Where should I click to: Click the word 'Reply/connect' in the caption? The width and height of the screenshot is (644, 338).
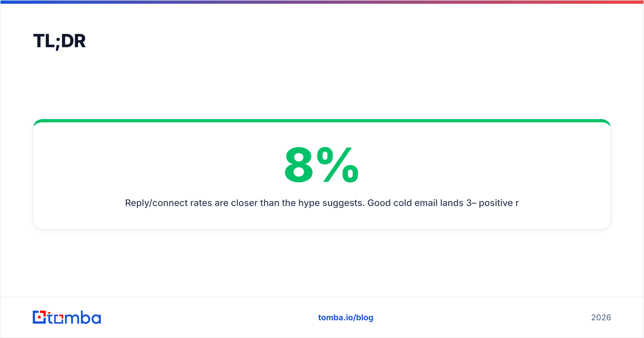click(156, 203)
